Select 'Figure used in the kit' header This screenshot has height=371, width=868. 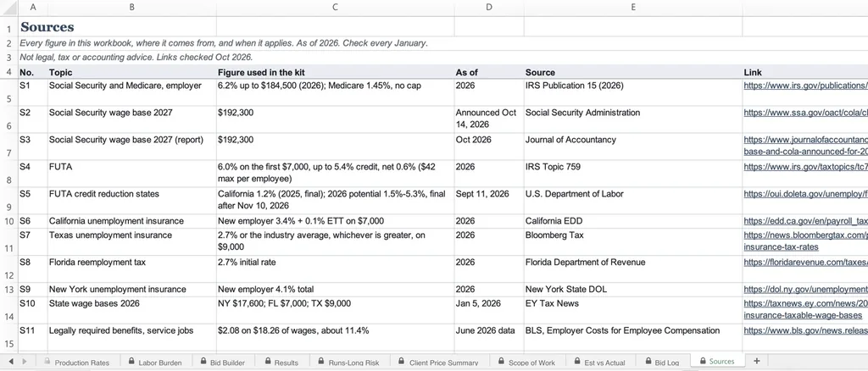tap(336, 72)
